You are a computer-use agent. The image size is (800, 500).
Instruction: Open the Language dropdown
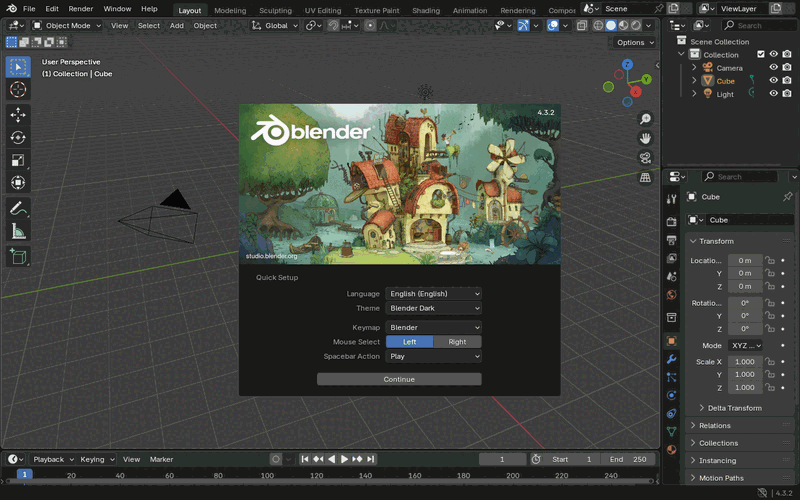point(433,294)
